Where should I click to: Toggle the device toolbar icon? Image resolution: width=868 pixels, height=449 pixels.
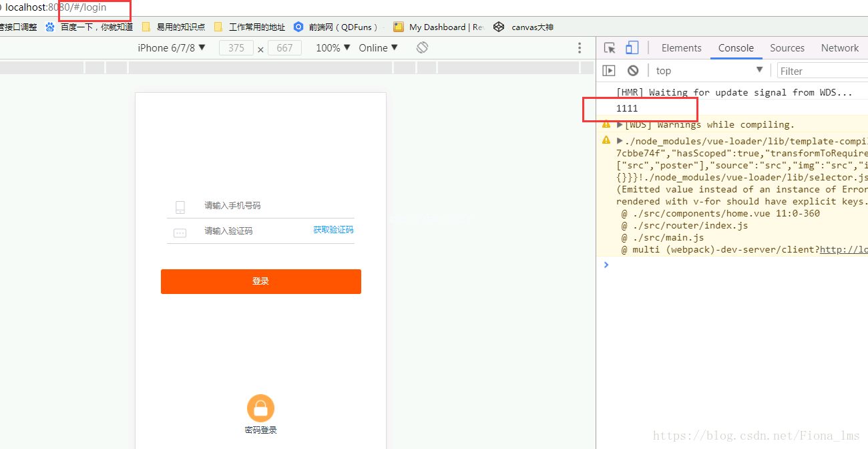(632, 48)
